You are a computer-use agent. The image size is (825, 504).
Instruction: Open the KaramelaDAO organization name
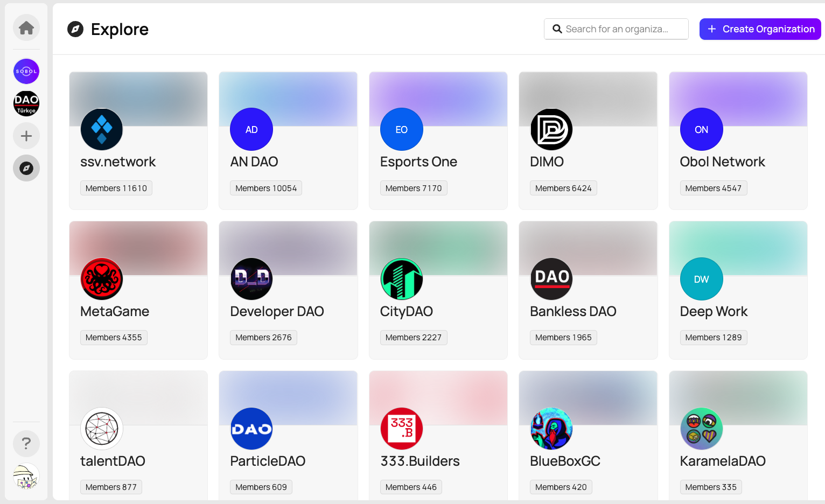[x=723, y=461]
